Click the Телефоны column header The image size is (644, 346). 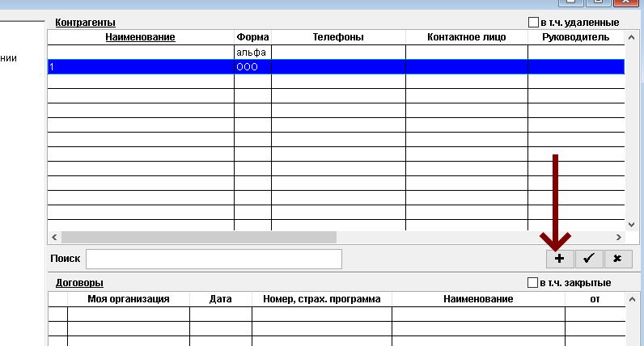(338, 37)
